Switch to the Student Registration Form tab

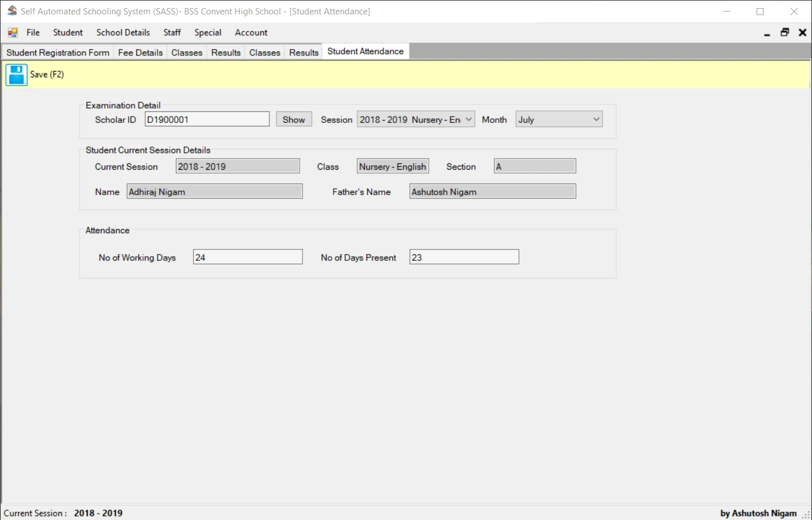tap(57, 52)
